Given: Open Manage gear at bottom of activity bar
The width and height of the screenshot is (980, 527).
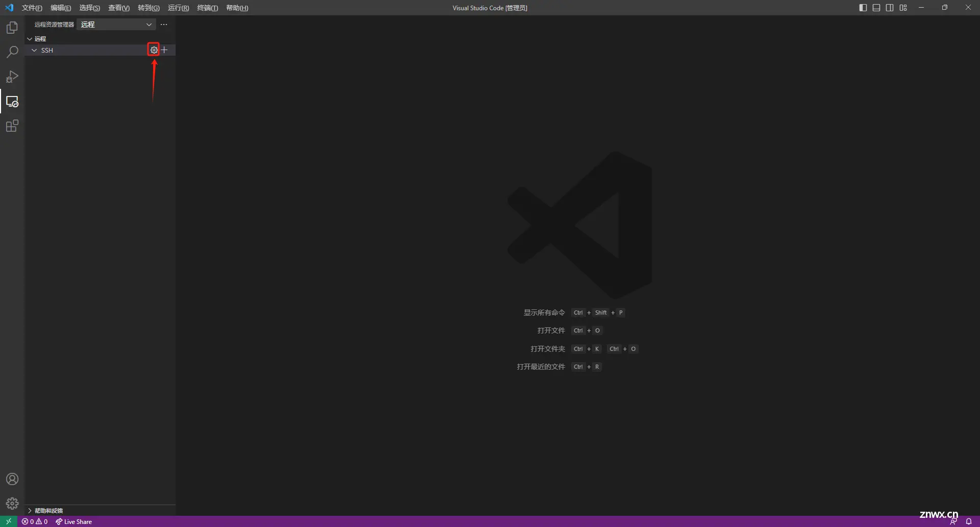Looking at the screenshot, I should click(x=12, y=504).
